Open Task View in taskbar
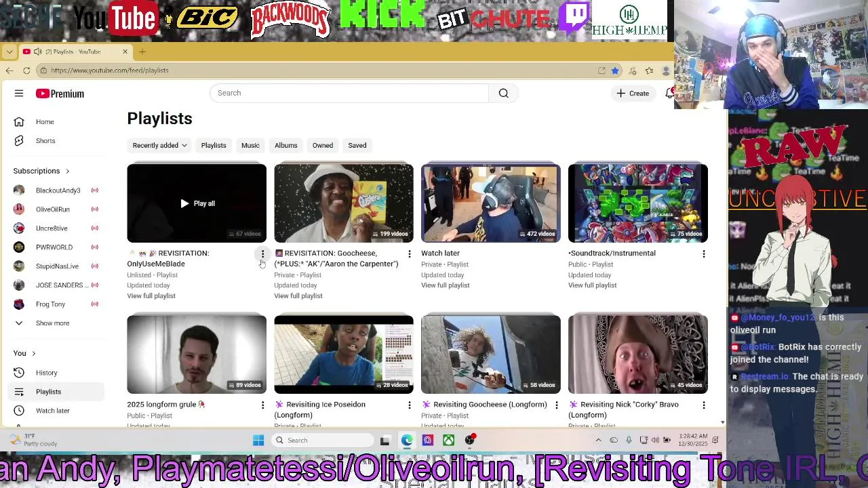 tap(385, 441)
